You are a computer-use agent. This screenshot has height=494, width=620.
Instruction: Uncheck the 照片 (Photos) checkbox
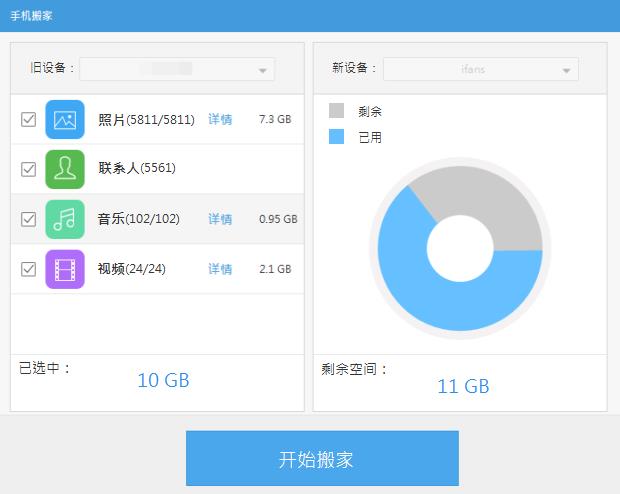click(x=28, y=119)
